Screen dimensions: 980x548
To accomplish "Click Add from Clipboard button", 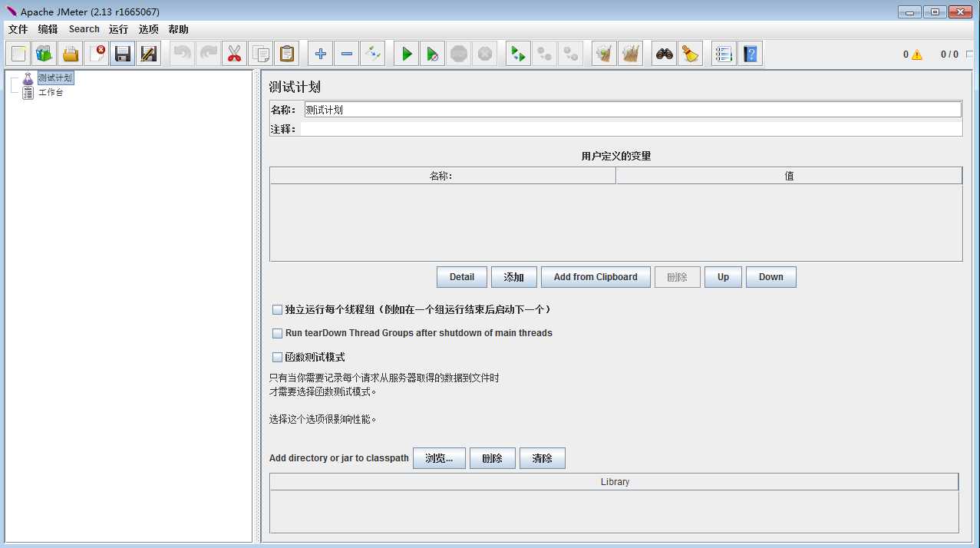I will (x=596, y=277).
